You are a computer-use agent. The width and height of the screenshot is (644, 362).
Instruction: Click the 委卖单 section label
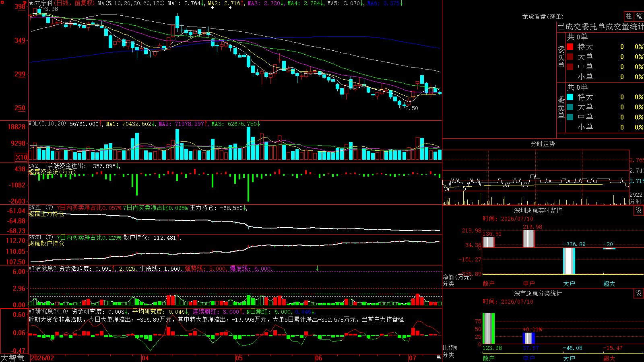point(561,107)
